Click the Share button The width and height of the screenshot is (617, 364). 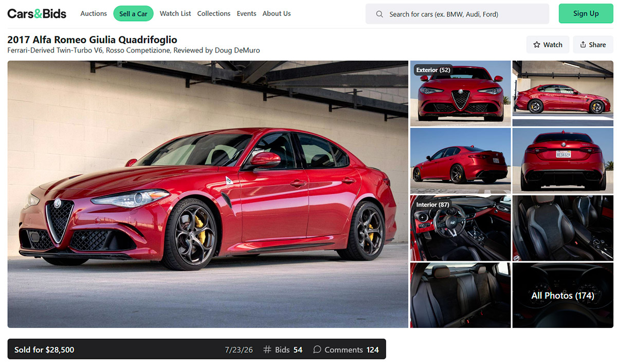coord(593,45)
